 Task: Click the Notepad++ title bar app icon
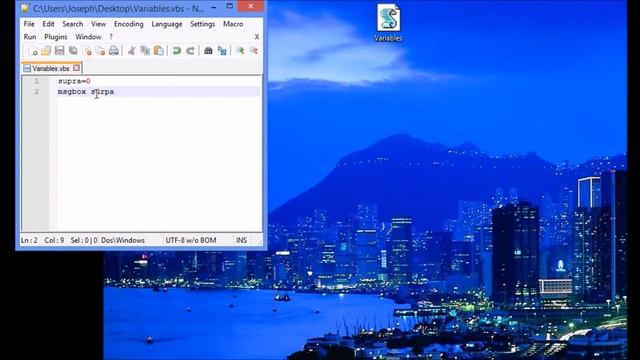[x=25, y=8]
